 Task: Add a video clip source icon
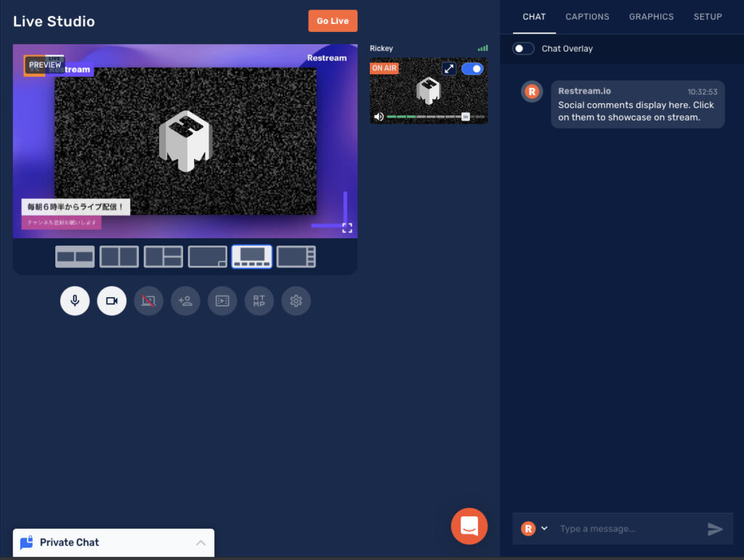222,301
